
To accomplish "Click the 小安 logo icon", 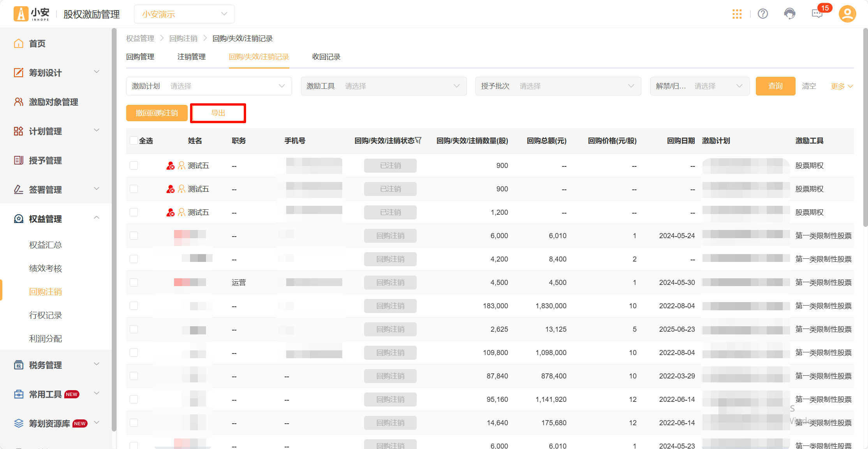I will click(x=21, y=14).
